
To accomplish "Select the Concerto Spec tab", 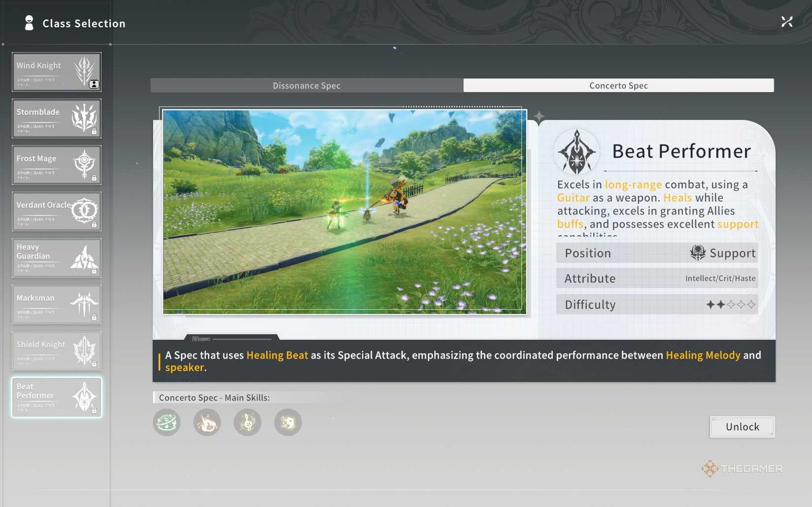I will pyautogui.click(x=618, y=86).
